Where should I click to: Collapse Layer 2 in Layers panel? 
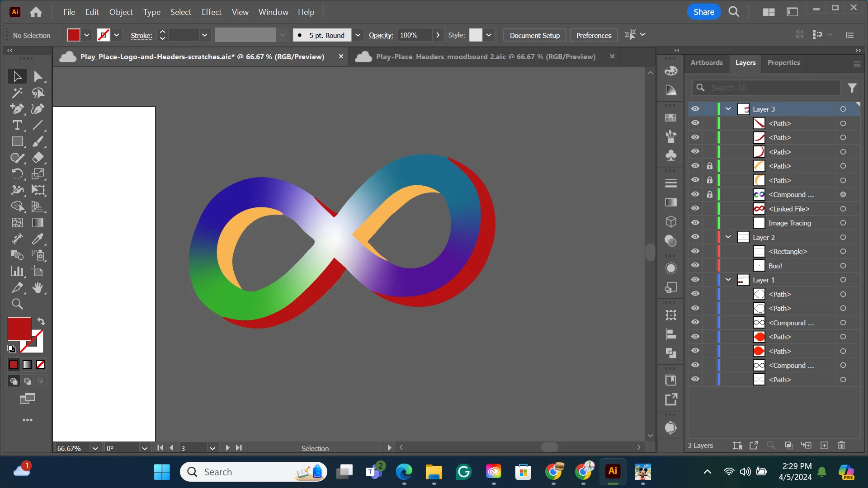pos(728,237)
